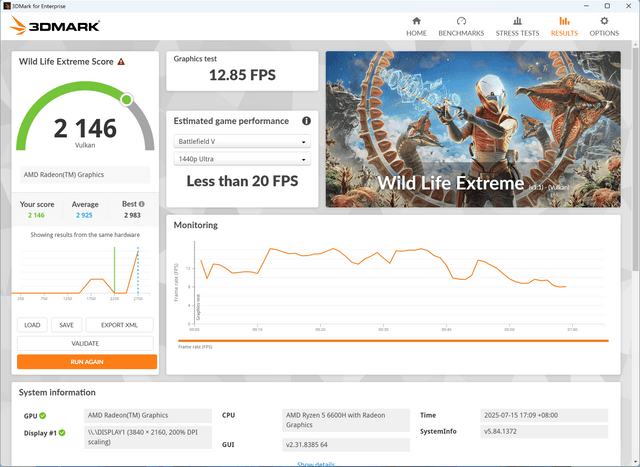The image size is (640, 467).
Task: Click the Your score value 2 146
Action: coord(36,215)
